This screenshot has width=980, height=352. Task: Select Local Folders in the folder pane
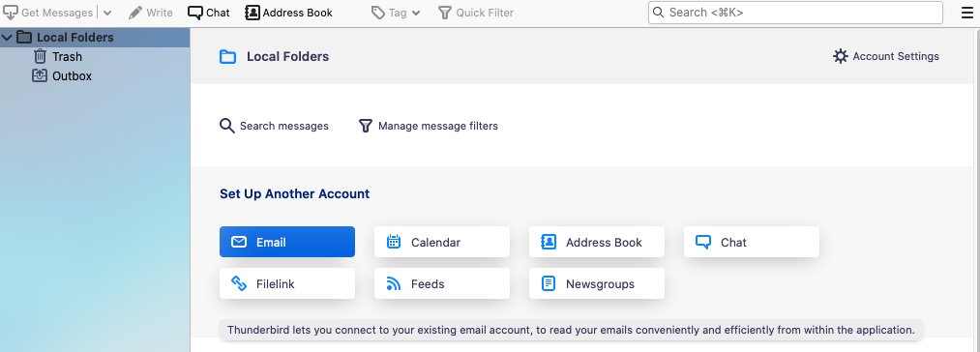(x=95, y=38)
